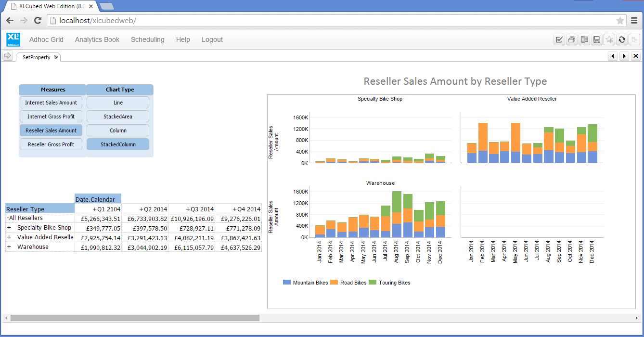Image resolution: width=644 pixels, height=337 pixels.
Task: Switch chart type to StackedArea
Action: click(118, 117)
